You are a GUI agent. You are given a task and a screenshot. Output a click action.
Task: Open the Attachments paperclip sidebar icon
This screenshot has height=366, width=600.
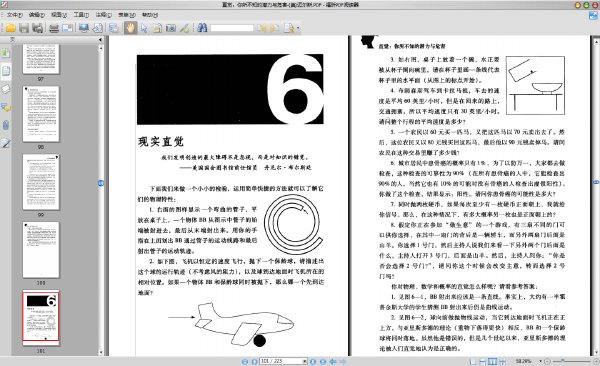(x=6, y=125)
